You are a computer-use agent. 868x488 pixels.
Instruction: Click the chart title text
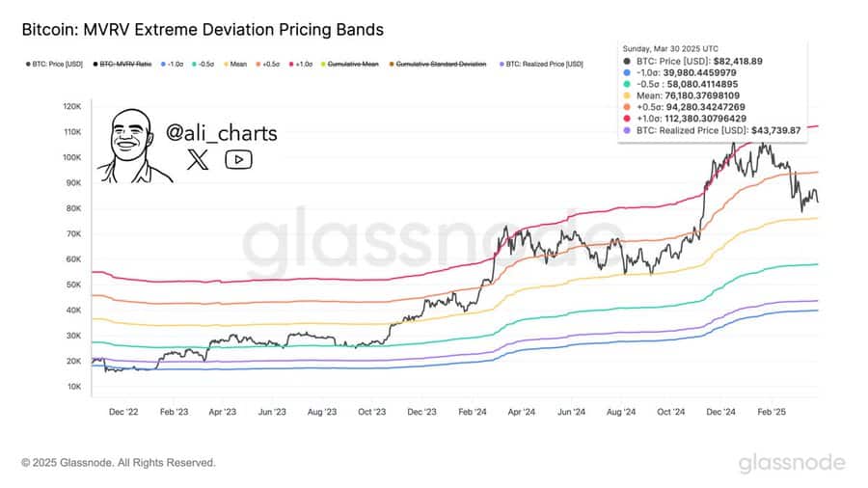coord(203,29)
